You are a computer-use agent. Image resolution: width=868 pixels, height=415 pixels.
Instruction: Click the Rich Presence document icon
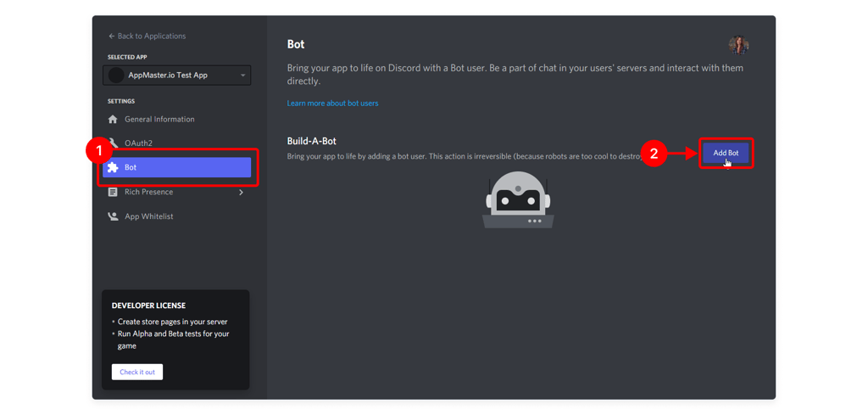(x=113, y=193)
